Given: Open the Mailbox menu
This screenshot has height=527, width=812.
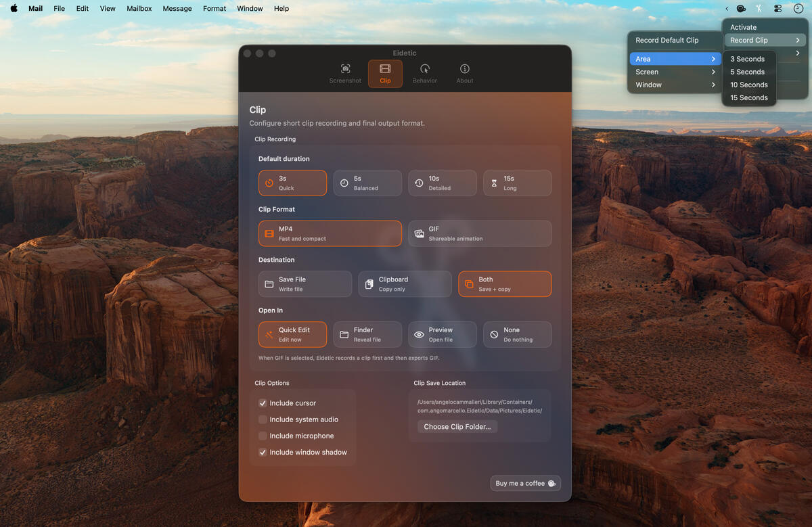Looking at the screenshot, I should coord(139,8).
